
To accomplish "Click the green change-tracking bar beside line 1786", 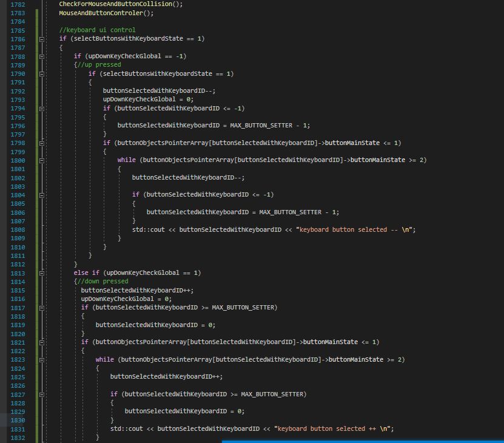I will pos(36,39).
